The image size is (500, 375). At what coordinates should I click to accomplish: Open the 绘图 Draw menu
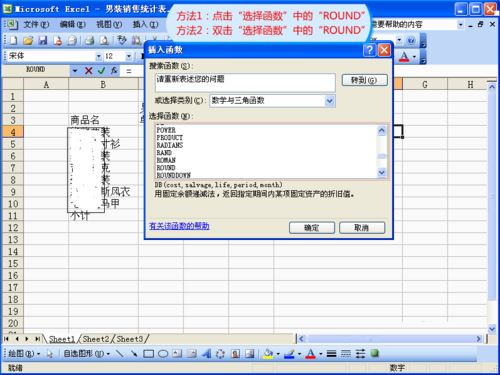(x=24, y=354)
